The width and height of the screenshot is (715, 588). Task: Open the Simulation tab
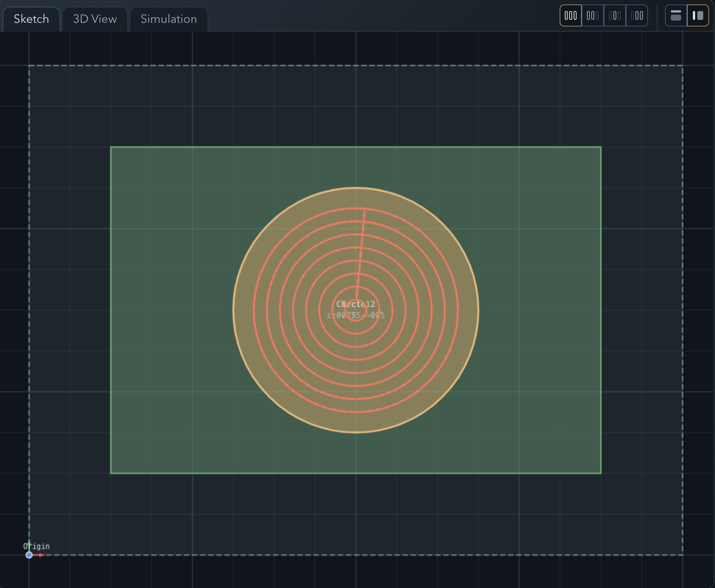169,19
